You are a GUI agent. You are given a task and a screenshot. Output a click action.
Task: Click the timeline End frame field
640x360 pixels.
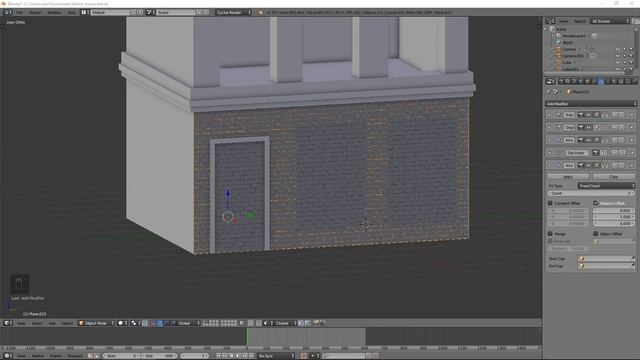pyautogui.click(x=160, y=356)
